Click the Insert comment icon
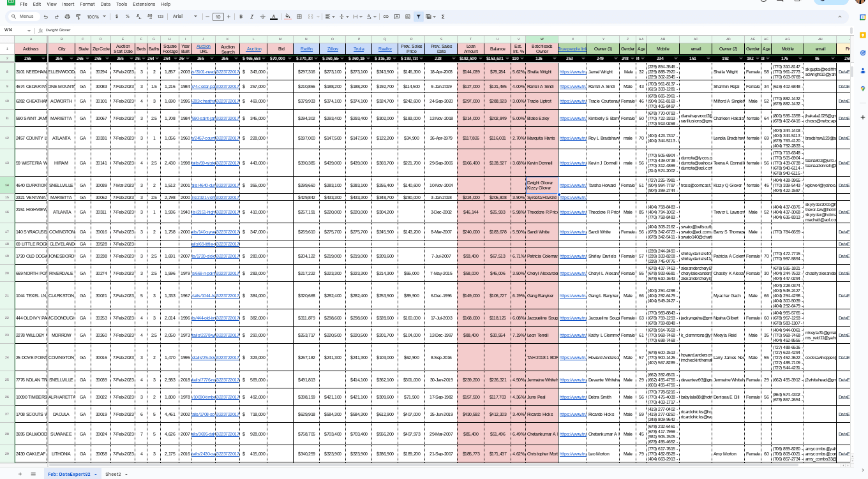 coord(397,17)
